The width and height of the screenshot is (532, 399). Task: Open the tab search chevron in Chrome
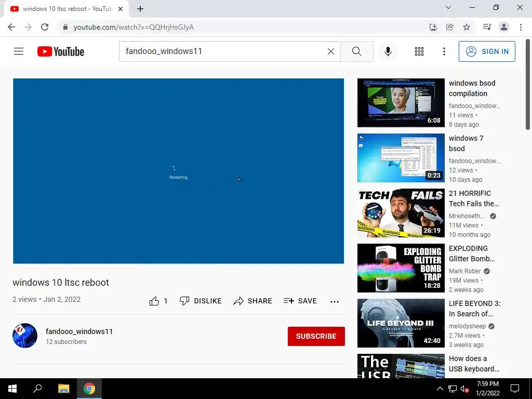coord(448,7)
